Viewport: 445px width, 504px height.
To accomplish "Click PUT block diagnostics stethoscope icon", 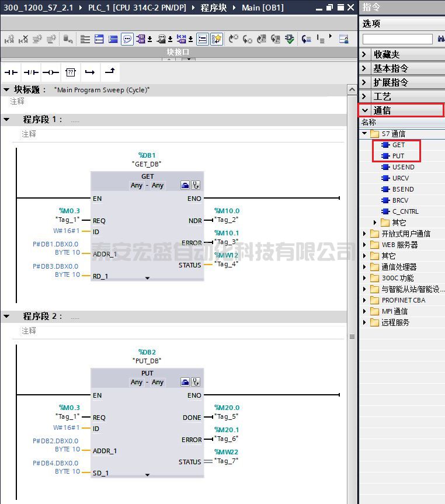I will pyautogui.click(x=196, y=382).
